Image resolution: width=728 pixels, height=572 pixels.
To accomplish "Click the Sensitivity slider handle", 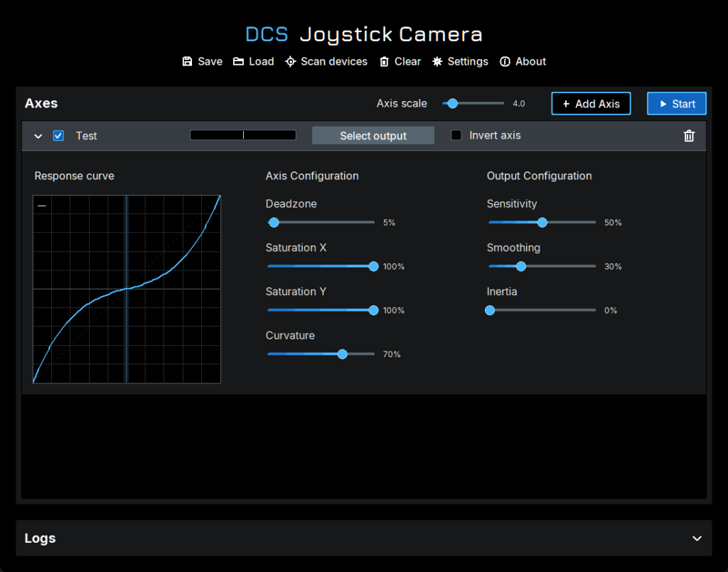I will 542,223.
